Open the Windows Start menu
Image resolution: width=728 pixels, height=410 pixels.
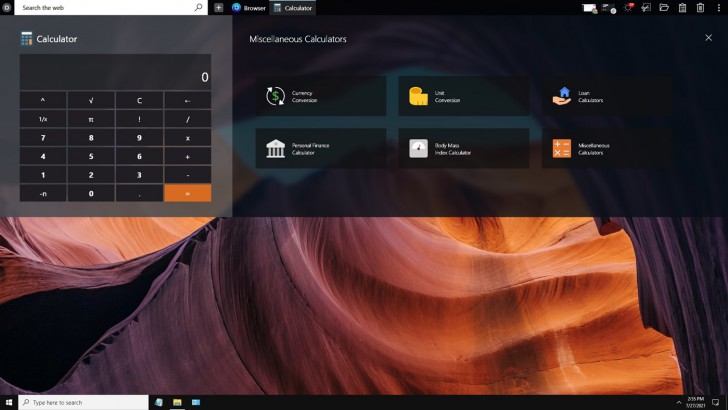coord(8,402)
